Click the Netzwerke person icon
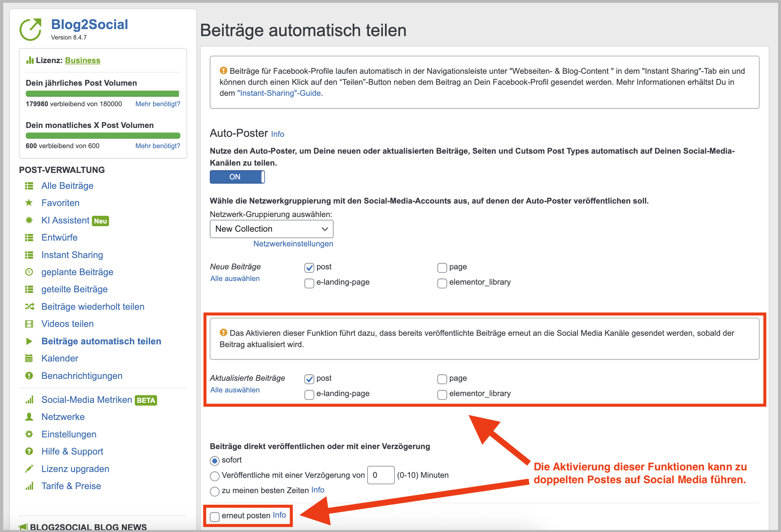Screen dimensions: 781x532 29,417
